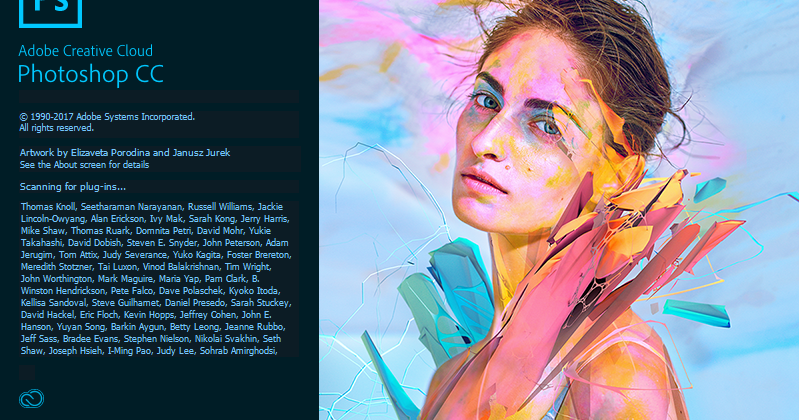Screen dimensions: 799x420
Task: Click the Scanning for plug-ins status text
Action: click(73, 187)
